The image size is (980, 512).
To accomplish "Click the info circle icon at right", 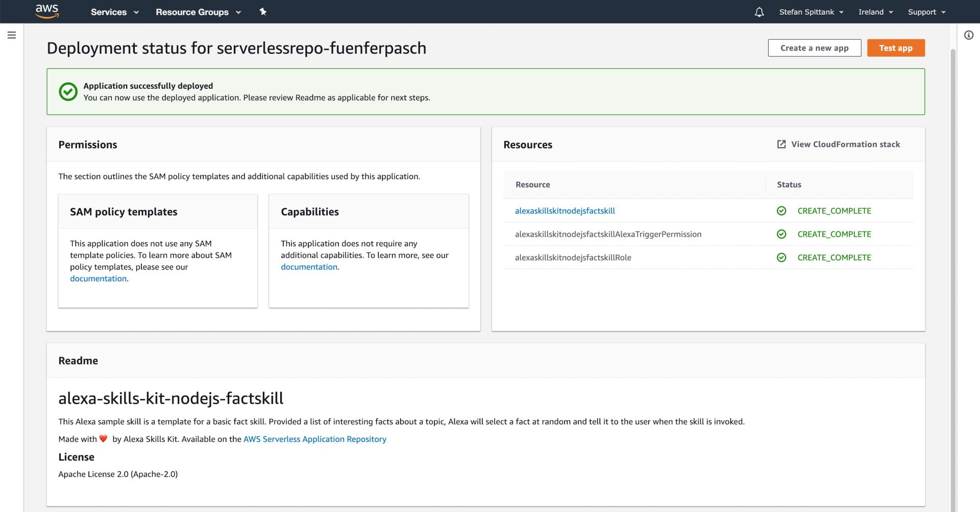I will tap(968, 35).
